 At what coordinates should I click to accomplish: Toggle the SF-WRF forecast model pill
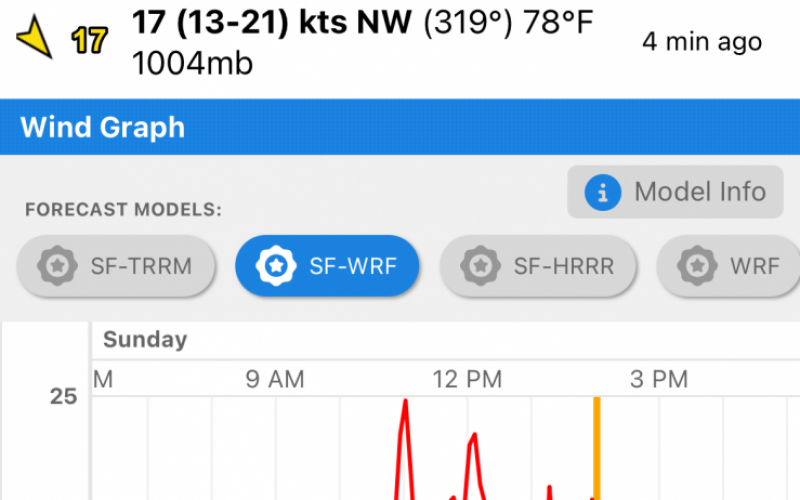pyautogui.click(x=327, y=266)
